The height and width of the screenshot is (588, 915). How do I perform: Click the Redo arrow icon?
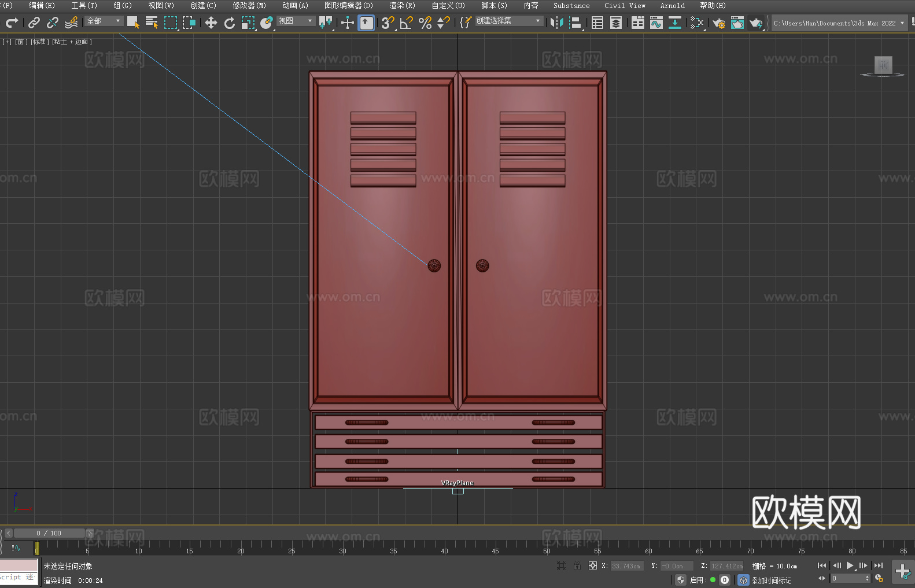12,23
